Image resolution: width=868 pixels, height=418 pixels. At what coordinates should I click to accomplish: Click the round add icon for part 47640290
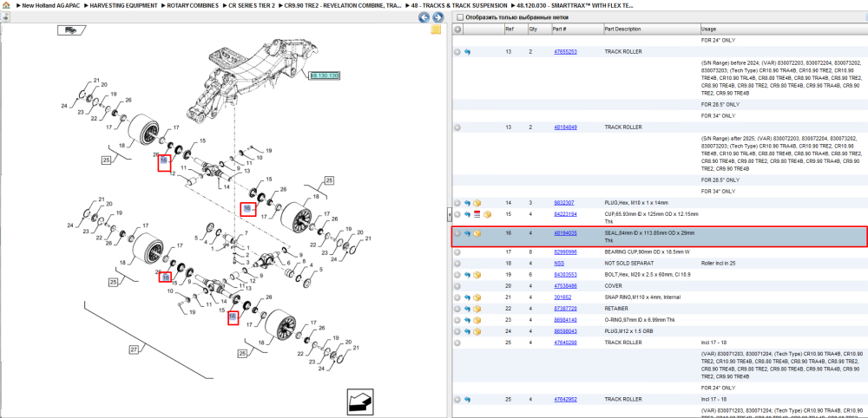(x=457, y=343)
